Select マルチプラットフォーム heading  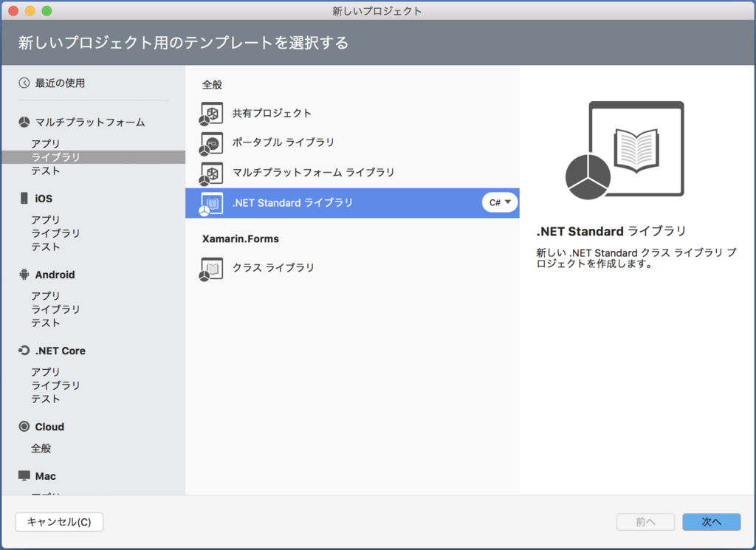89,122
